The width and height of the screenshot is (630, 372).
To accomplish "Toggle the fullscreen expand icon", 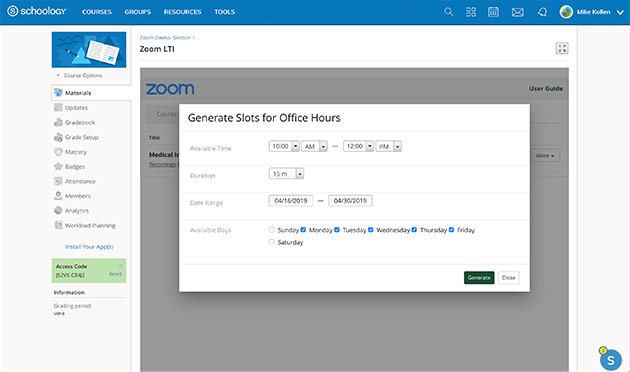I will click(x=562, y=48).
